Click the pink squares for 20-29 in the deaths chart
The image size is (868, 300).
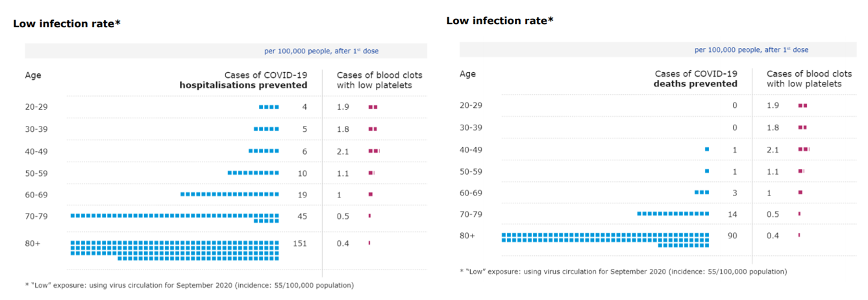[802, 105]
